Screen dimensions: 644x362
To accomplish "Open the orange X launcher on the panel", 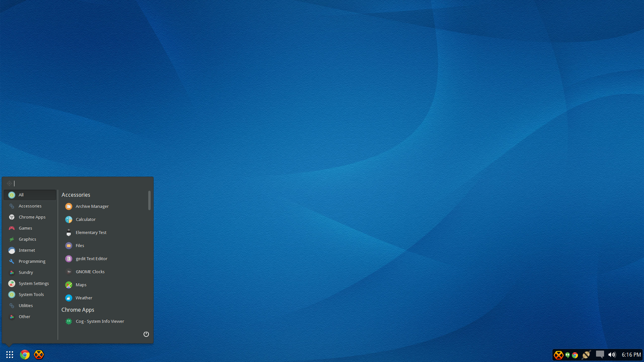I will [x=39, y=355].
